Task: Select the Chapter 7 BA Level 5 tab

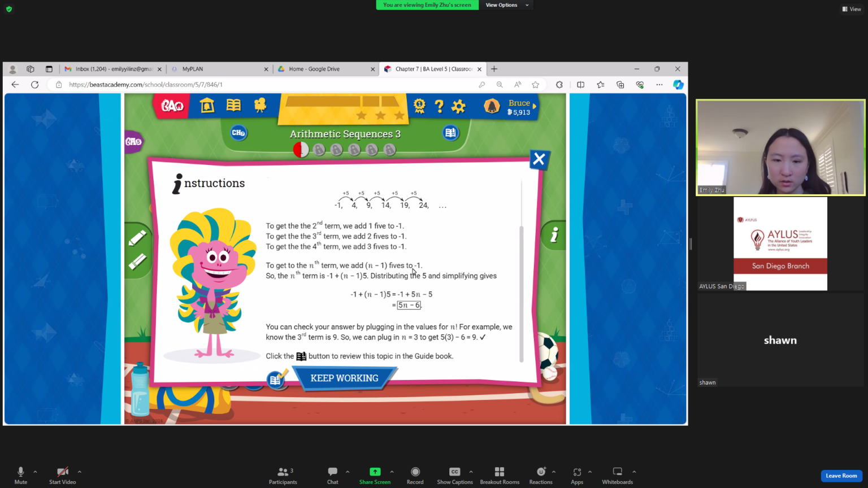Action: (433, 69)
